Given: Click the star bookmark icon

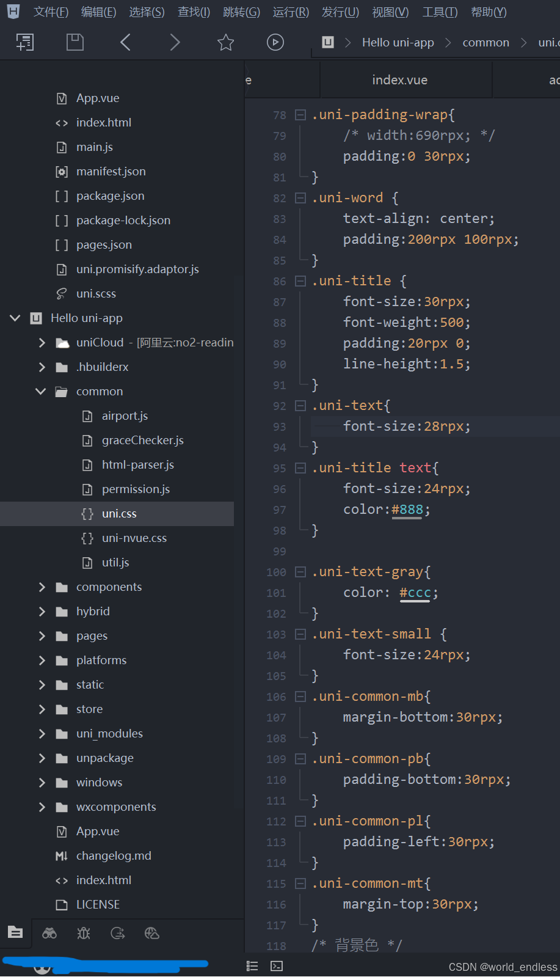Looking at the screenshot, I should pos(225,42).
